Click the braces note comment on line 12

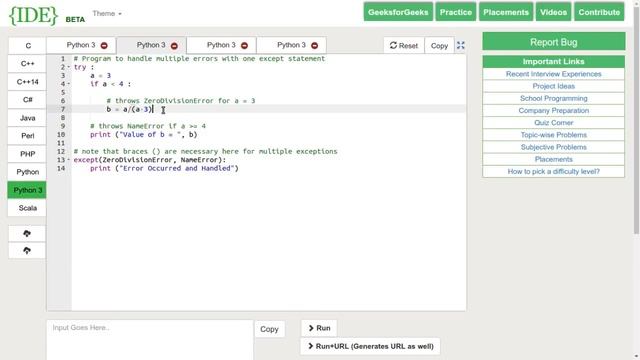click(x=205, y=151)
